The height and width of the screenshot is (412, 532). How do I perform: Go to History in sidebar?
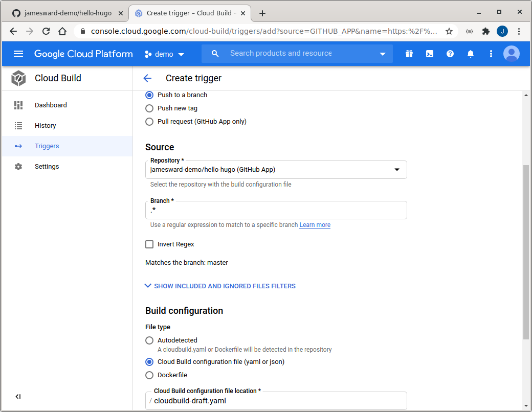45,126
